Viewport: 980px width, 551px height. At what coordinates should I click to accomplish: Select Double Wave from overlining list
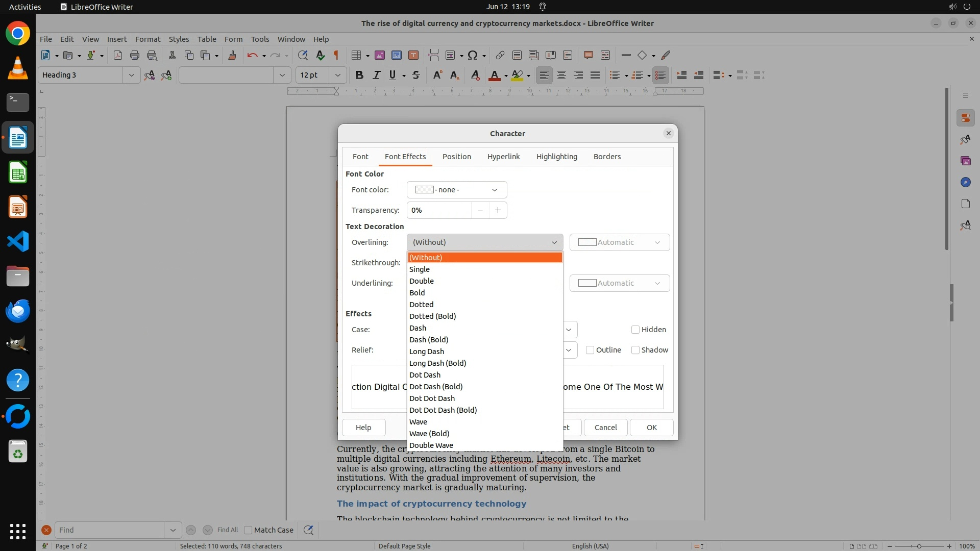(431, 445)
